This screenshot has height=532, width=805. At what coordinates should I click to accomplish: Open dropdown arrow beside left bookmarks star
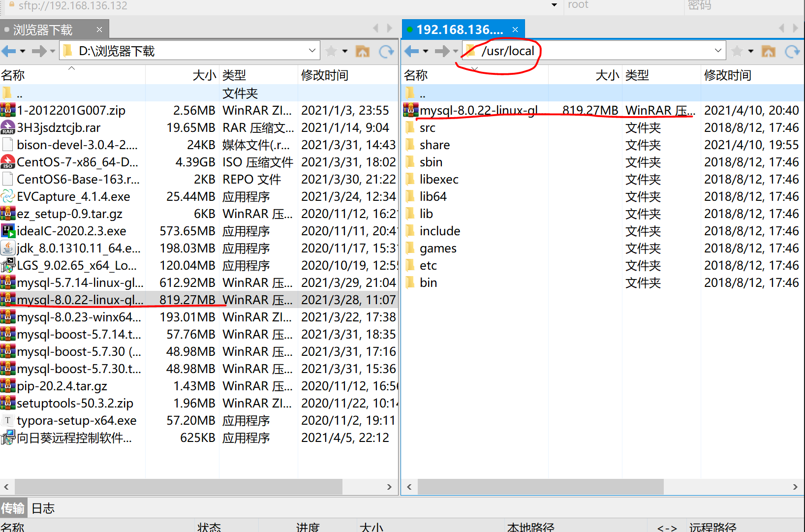(344, 51)
